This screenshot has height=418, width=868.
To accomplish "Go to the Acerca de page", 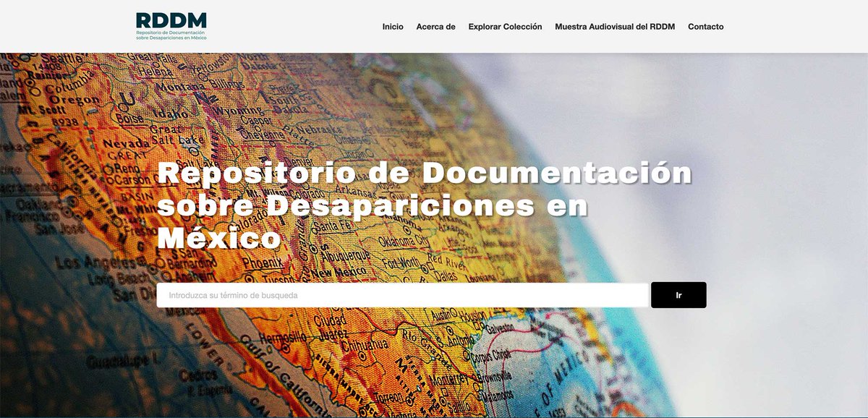I will coord(435,27).
